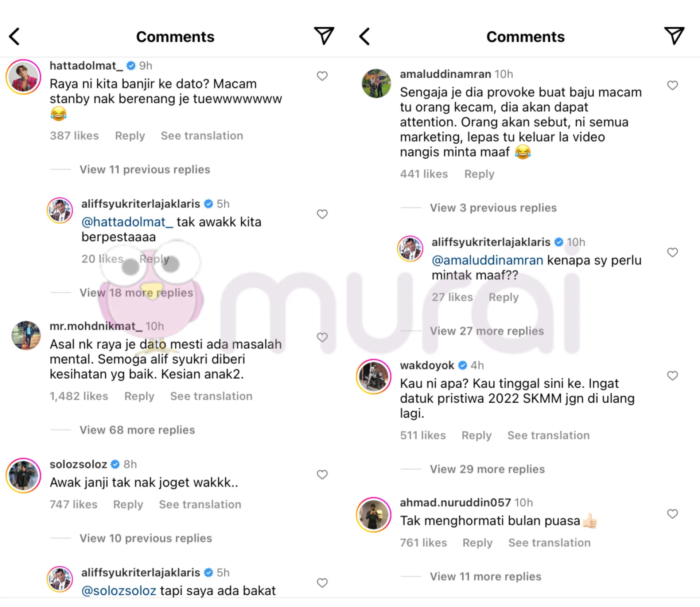Reply to wakdoyok's comment
Screen dimensions: 700x607
[477, 435]
